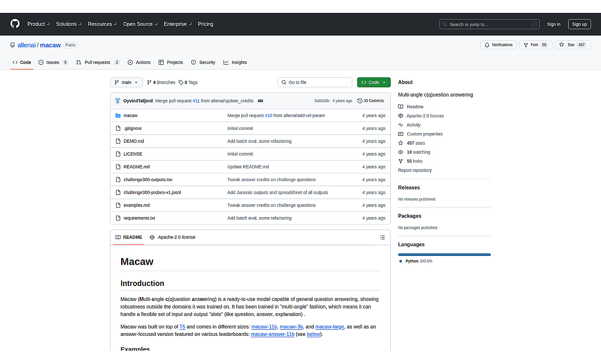Image resolution: width=601 pixels, height=364 pixels.
Task: Switch to the Code tab
Action: pos(22,62)
